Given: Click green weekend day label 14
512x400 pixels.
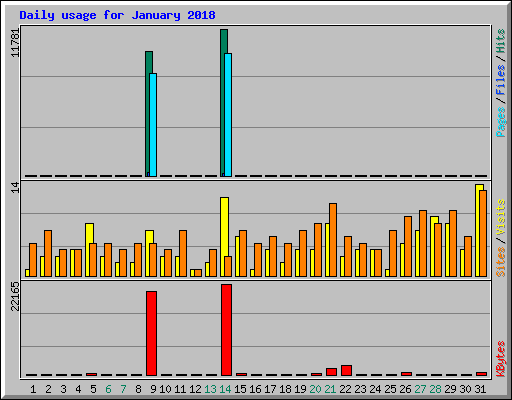Looking at the screenshot, I should (x=225, y=389).
